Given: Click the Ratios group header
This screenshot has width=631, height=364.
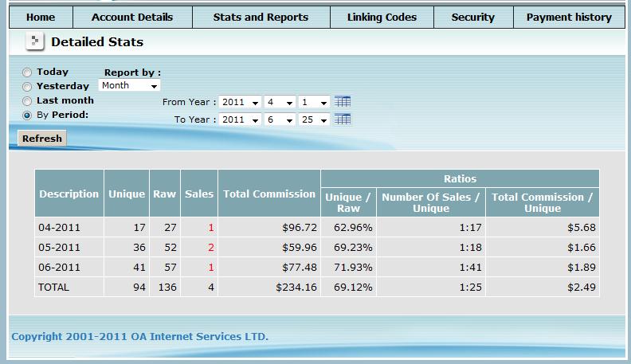Looking at the screenshot, I should [x=460, y=178].
